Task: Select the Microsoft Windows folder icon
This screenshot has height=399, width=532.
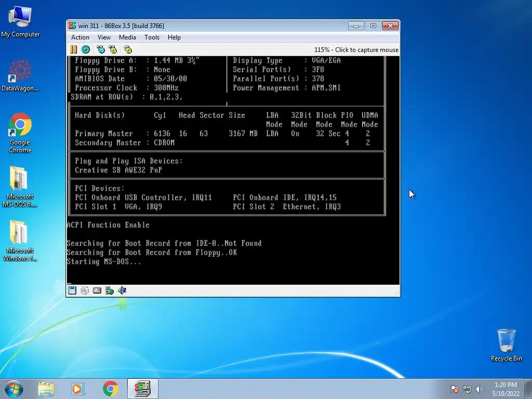Action: 20,241
